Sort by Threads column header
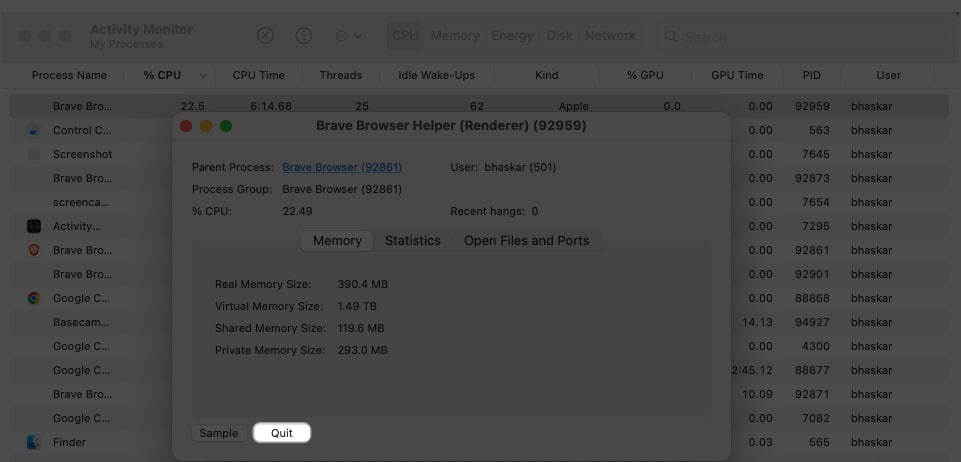 click(341, 75)
